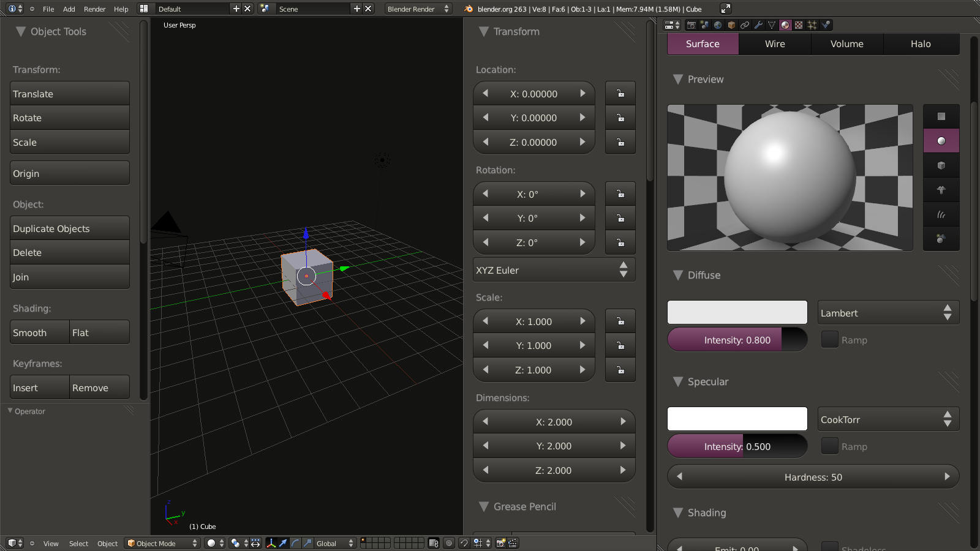
Task: Select the cube preview type icon
Action: (941, 165)
